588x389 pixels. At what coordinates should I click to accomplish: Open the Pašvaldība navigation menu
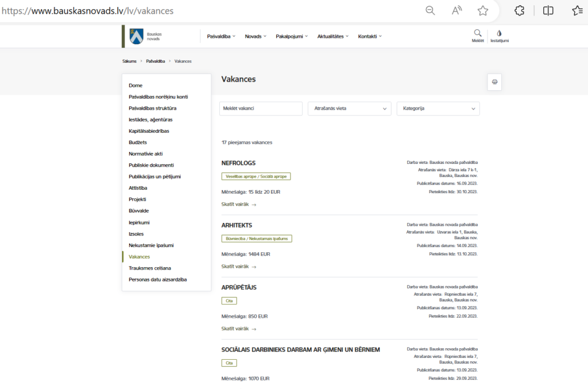tap(221, 36)
